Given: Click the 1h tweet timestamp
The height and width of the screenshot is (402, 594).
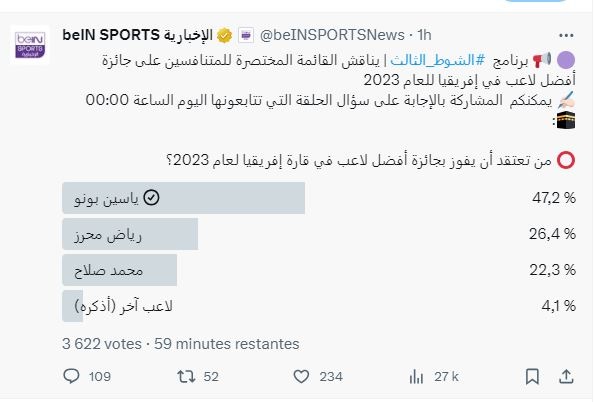Looking at the screenshot, I should pyautogui.click(x=424, y=35).
